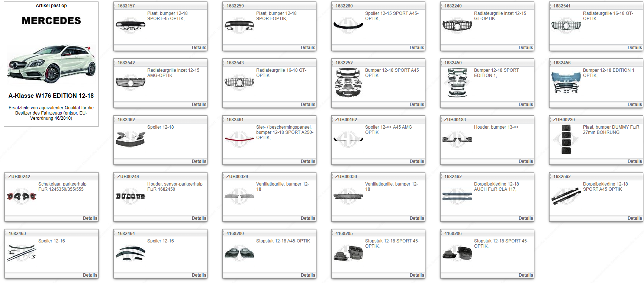Open Details for article 1682450
The image size is (644, 283).
click(x=526, y=104)
